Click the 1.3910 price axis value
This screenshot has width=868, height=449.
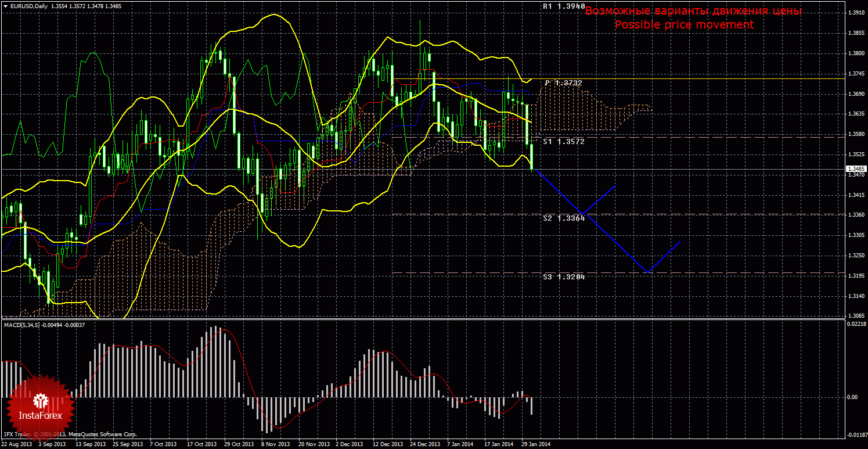[x=853, y=13]
